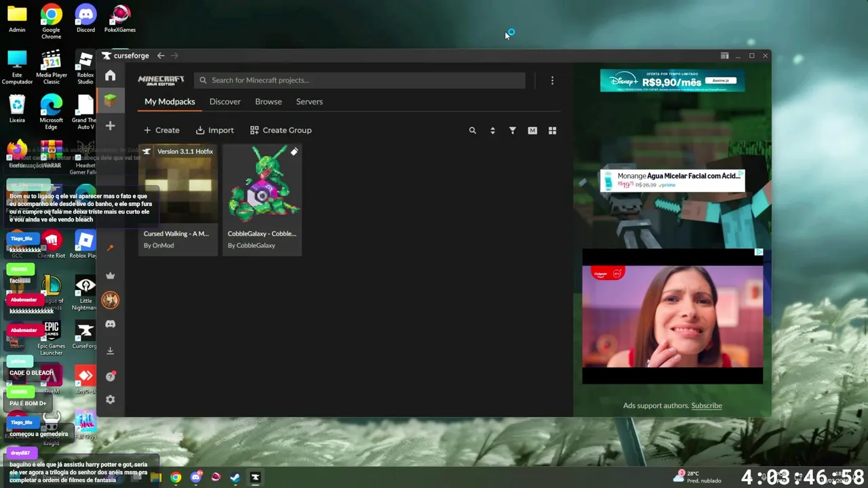Viewport: 868px width, 488px height.
Task: Open the three-dot more options menu
Action: (x=552, y=80)
